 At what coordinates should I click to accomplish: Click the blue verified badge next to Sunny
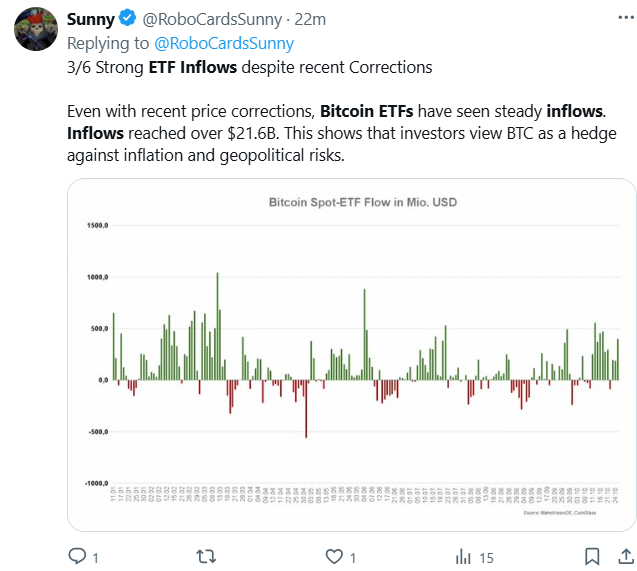(127, 19)
